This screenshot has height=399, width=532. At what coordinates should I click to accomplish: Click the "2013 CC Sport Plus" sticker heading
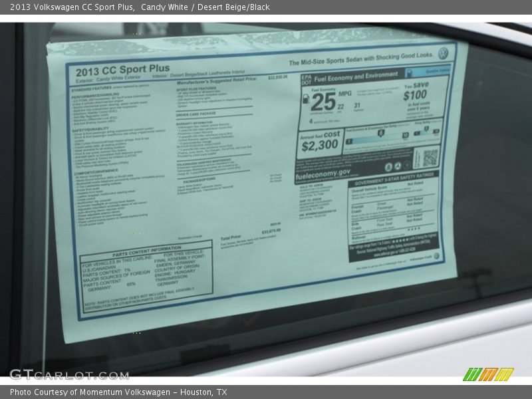click(122, 70)
